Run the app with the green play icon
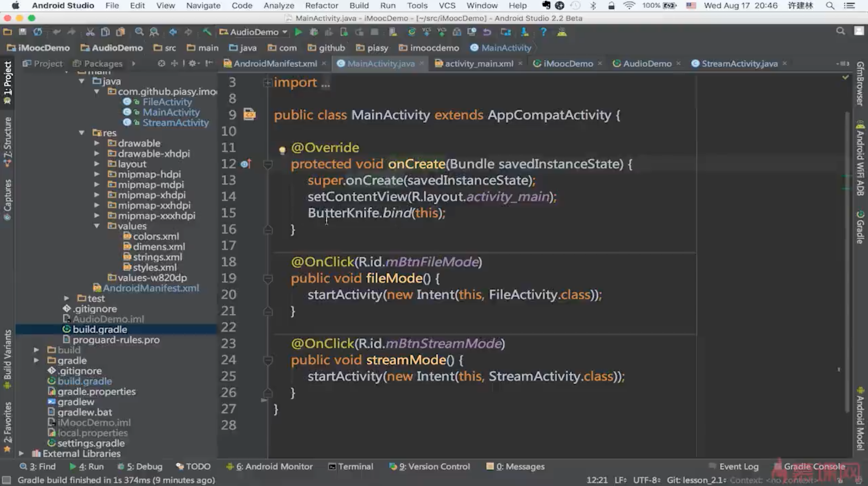The image size is (868, 486). [x=298, y=32]
